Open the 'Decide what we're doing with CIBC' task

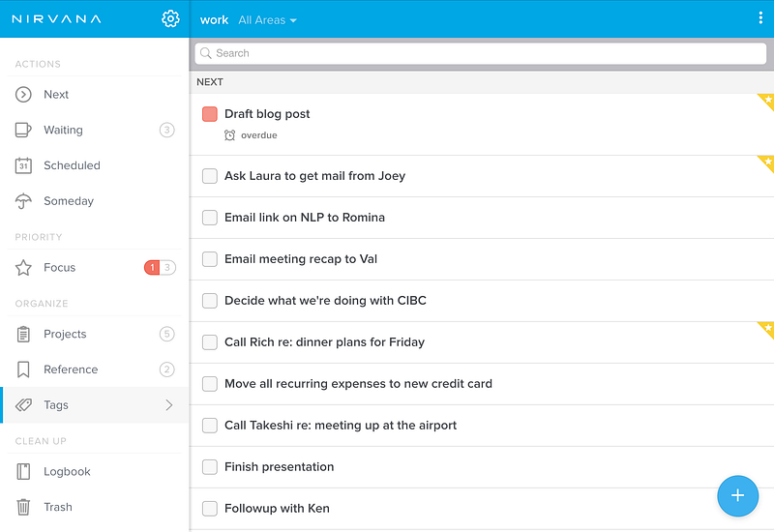coord(325,301)
